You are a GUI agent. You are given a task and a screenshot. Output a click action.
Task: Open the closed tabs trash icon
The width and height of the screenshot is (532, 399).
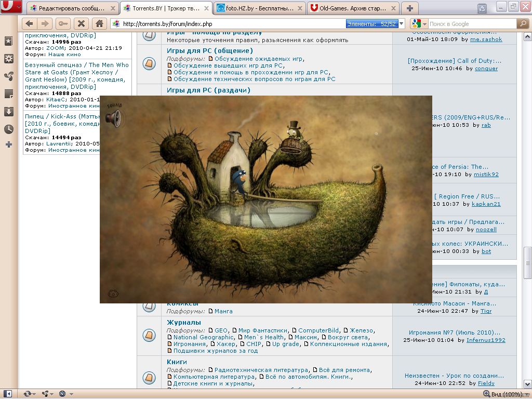coord(482,8)
